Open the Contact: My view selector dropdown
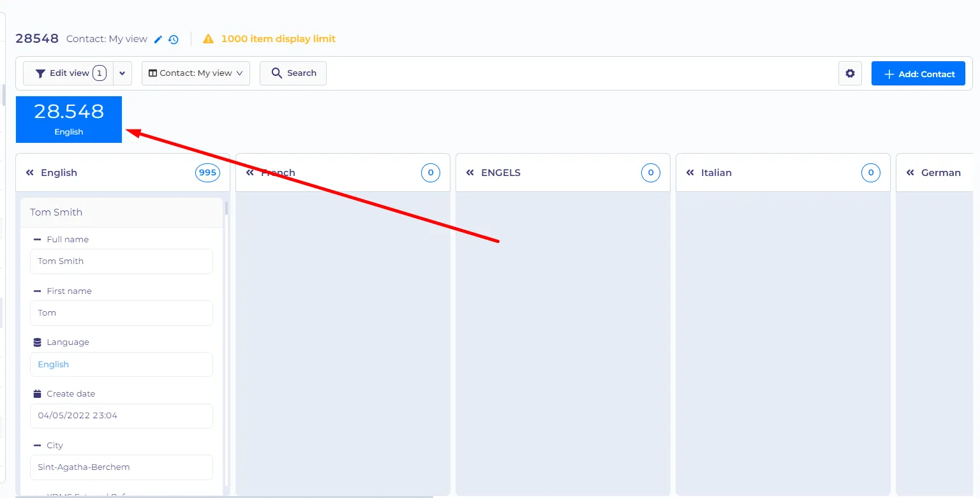The width and height of the screenshot is (980, 498). (x=196, y=73)
